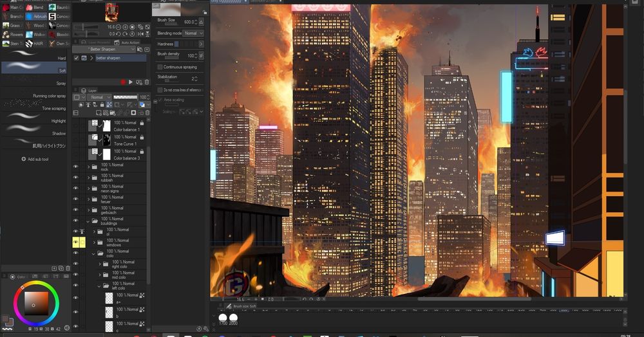Delete layer with Layer panel trash icon
This screenshot has width=644, height=337.
coord(147,113)
